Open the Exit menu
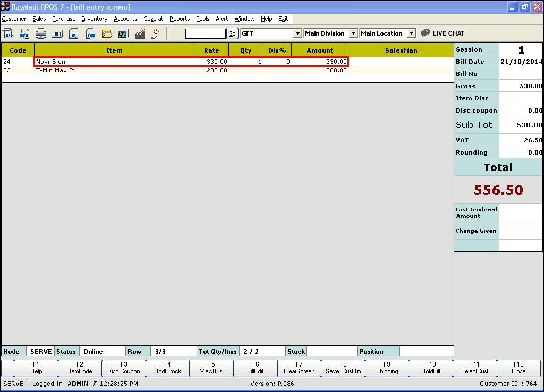Viewport: 544px width, 392px height. click(x=283, y=19)
